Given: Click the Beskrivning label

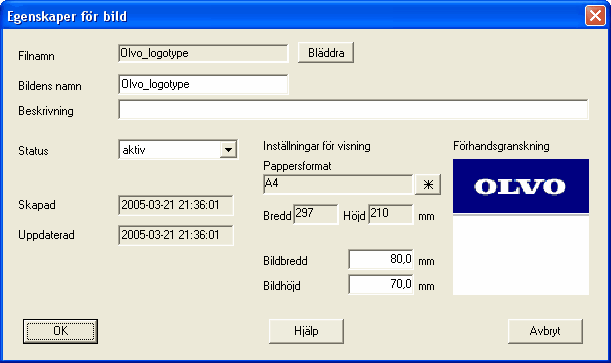Looking at the screenshot, I should pyautogui.click(x=46, y=111).
